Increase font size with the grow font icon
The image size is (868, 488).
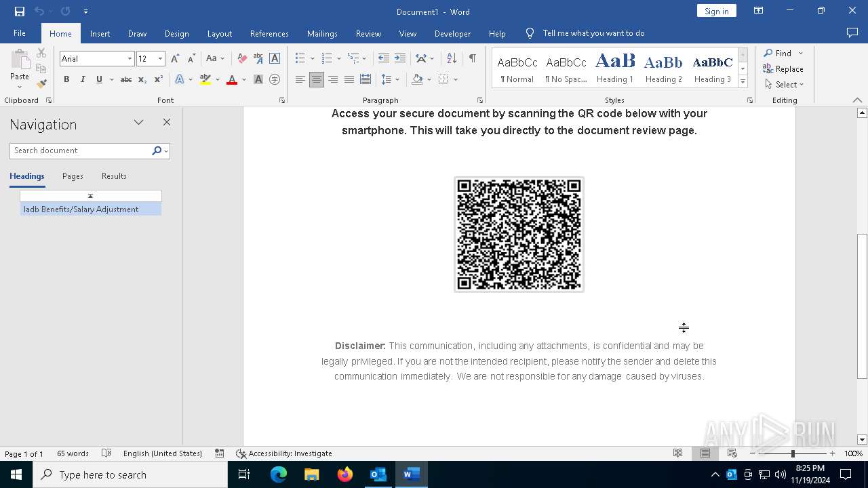[x=175, y=59]
